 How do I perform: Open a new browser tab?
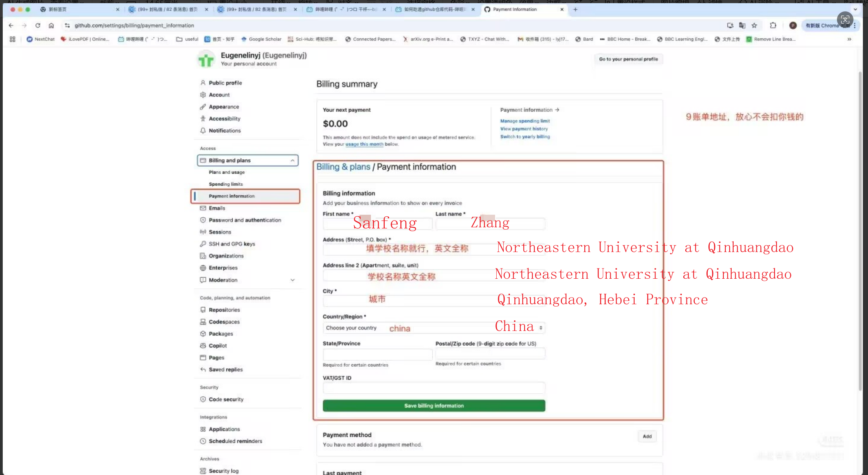(x=575, y=9)
